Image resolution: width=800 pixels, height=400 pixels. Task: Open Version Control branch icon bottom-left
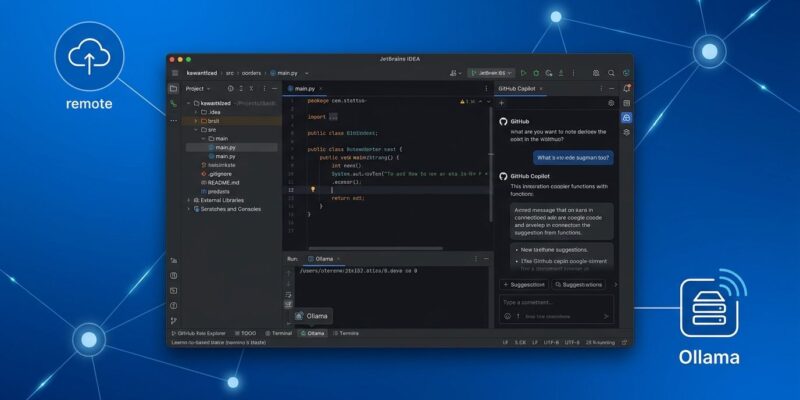[173, 321]
